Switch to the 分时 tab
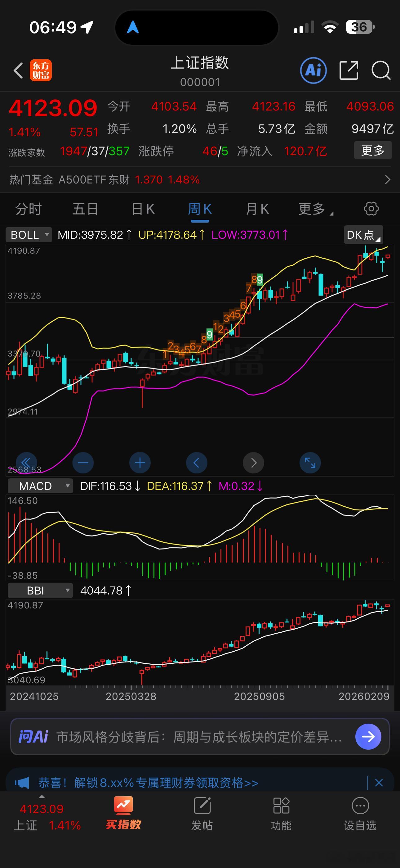This screenshot has height=868, width=400. tap(29, 209)
